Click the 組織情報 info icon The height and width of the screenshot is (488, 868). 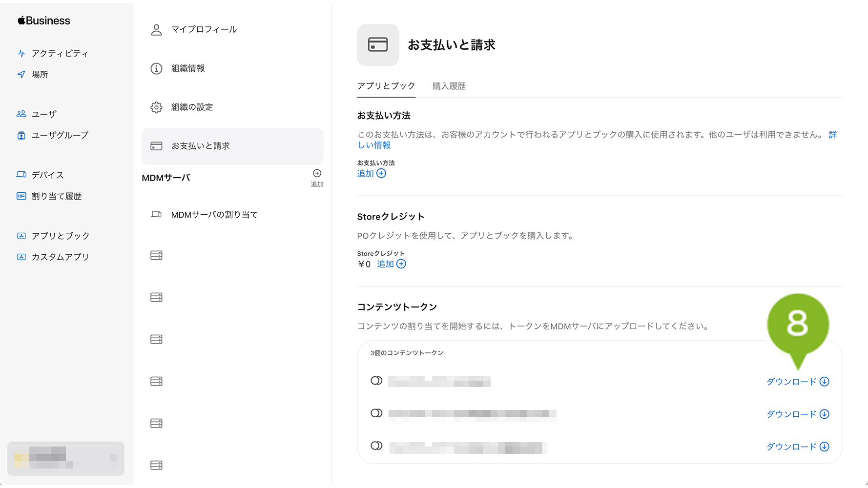tap(156, 68)
